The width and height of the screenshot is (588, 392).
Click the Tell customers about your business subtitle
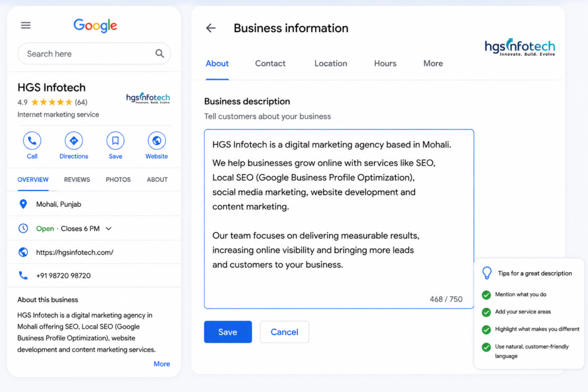point(268,116)
